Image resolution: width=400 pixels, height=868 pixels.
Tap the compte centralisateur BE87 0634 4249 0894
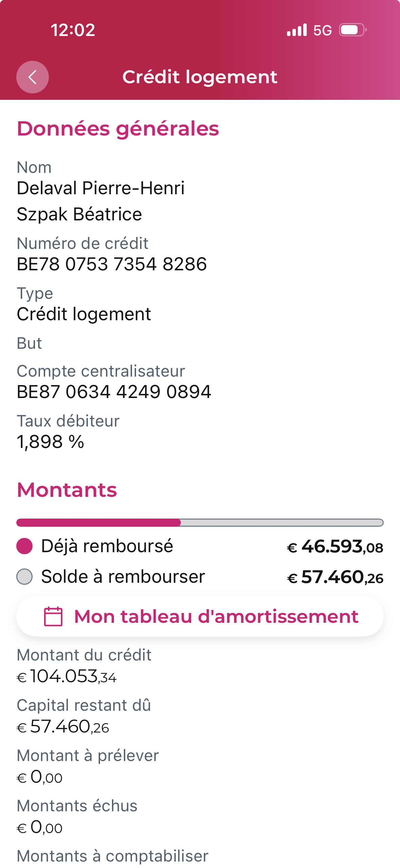114,392
